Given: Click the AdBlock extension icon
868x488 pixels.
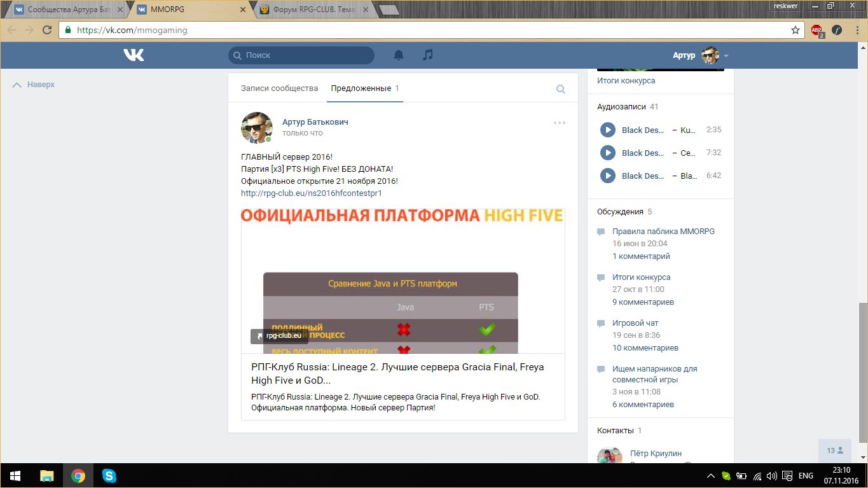Looking at the screenshot, I should pyautogui.click(x=816, y=30).
